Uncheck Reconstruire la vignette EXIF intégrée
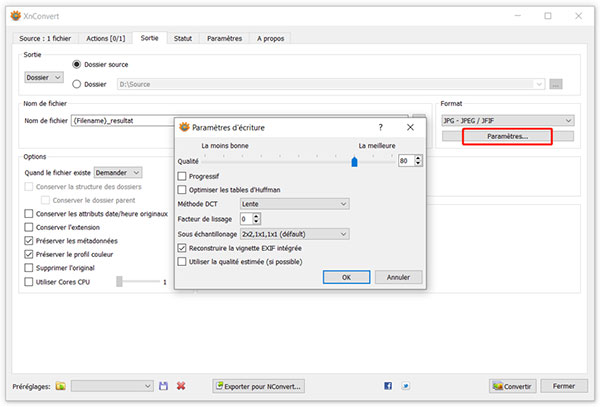The height and width of the screenshot is (407, 600). pyautogui.click(x=182, y=248)
